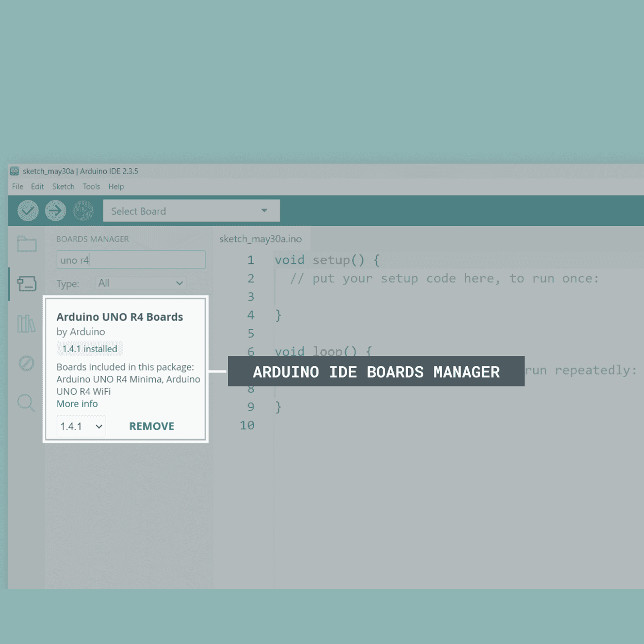This screenshot has height=644, width=644.
Task: Click the Verify (checkmark) toolbar icon
Action: (28, 211)
